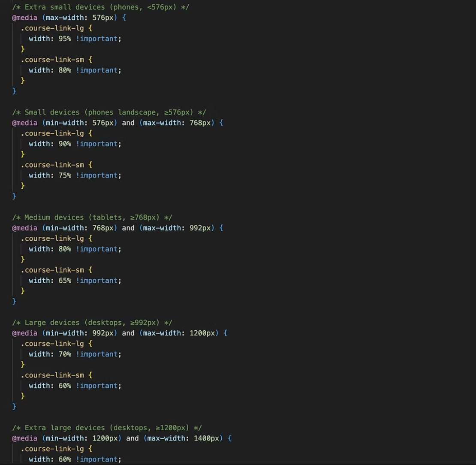The height and width of the screenshot is (465, 476).
Task: Place cursor on the 75% width value
Action: [65, 175]
